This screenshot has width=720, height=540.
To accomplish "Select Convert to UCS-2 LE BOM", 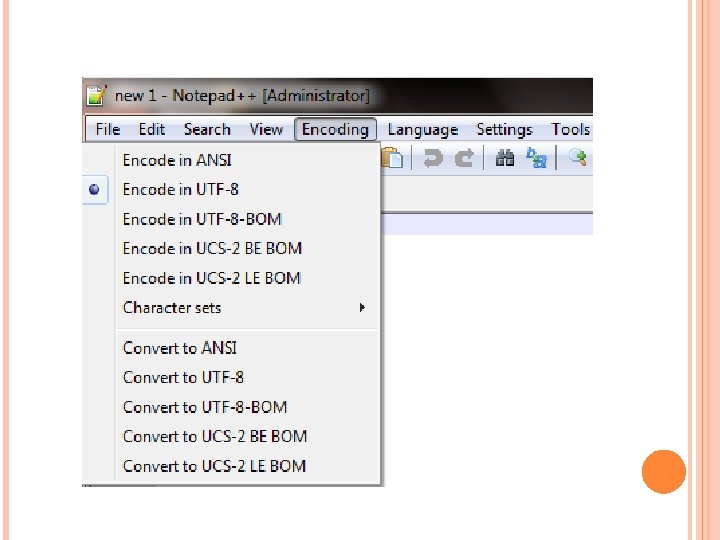I will click(x=248, y=466).
